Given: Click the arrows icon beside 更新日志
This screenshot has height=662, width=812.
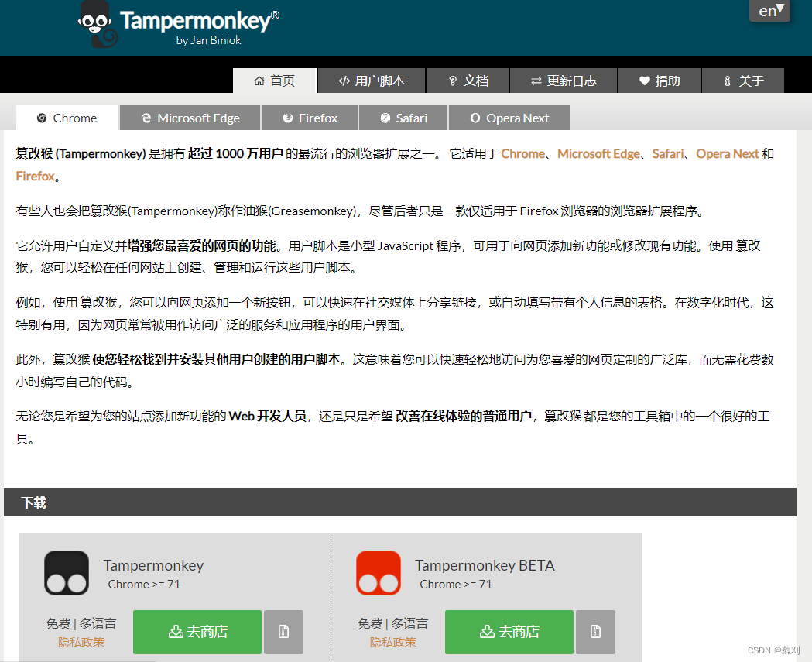Looking at the screenshot, I should click(x=536, y=81).
